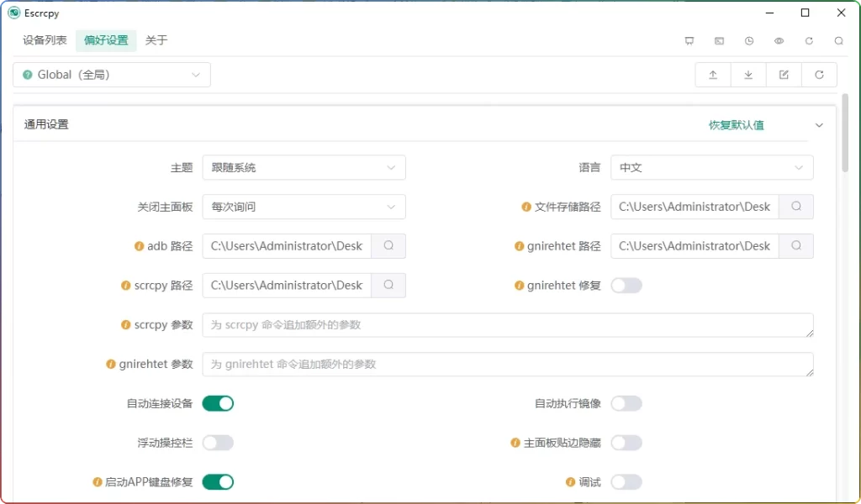Export configuration via the download icon
This screenshot has height=504, width=861.
tap(748, 75)
